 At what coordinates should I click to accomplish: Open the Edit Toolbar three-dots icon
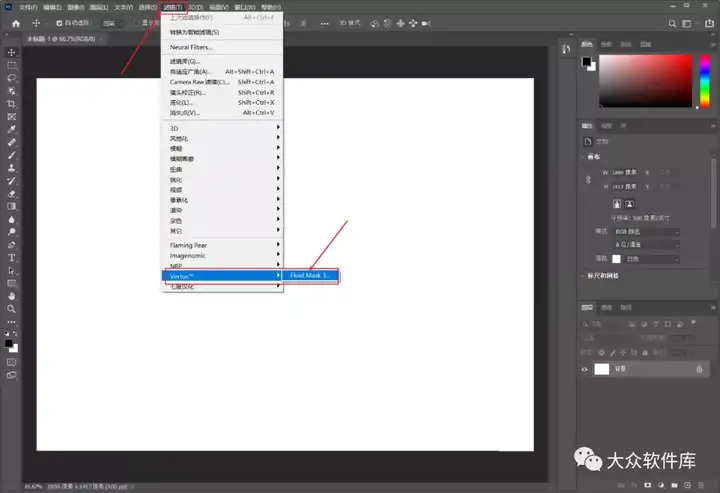11,322
